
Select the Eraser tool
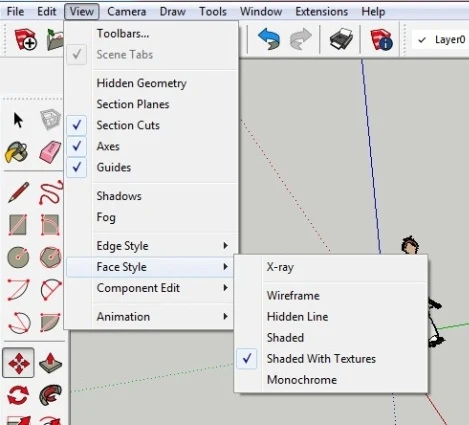pyautogui.click(x=50, y=152)
